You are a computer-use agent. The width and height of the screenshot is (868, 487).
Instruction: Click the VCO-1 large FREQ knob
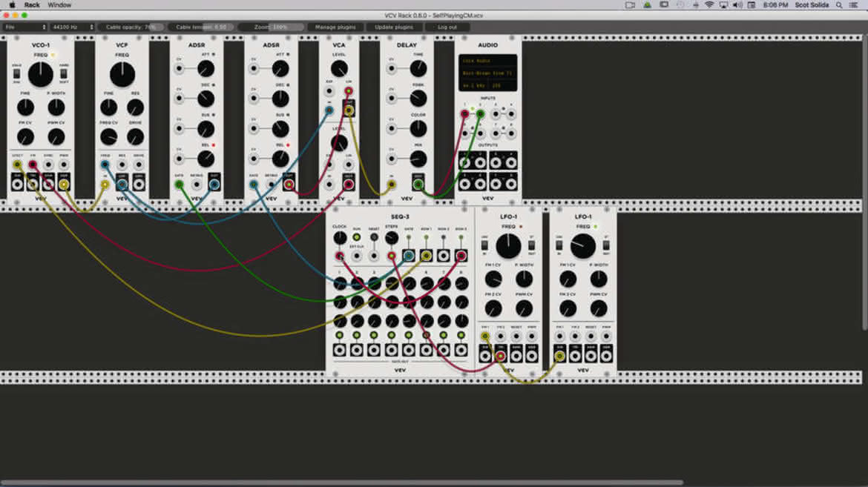[x=40, y=75]
